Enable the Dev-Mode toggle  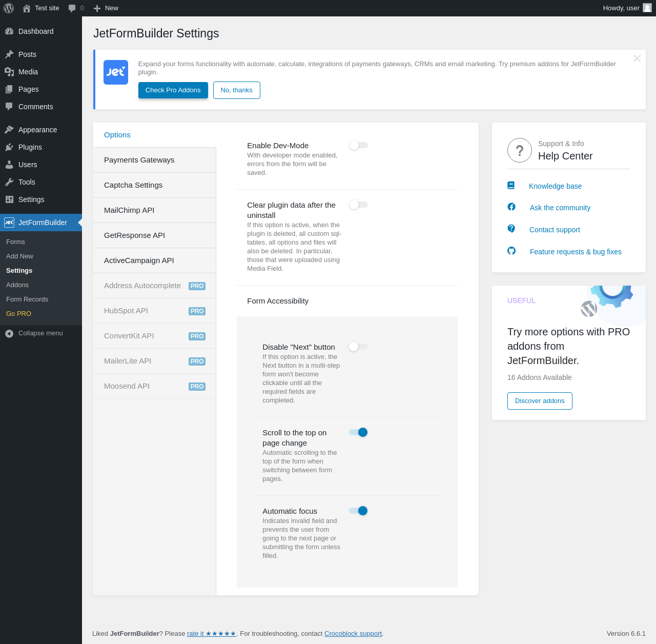[x=359, y=145]
